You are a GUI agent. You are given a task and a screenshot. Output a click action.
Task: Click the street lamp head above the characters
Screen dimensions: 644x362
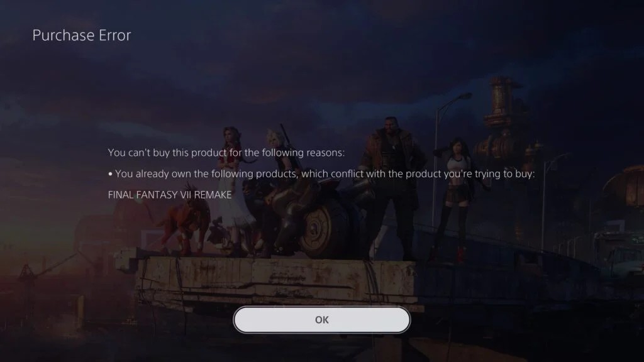[x=464, y=96]
